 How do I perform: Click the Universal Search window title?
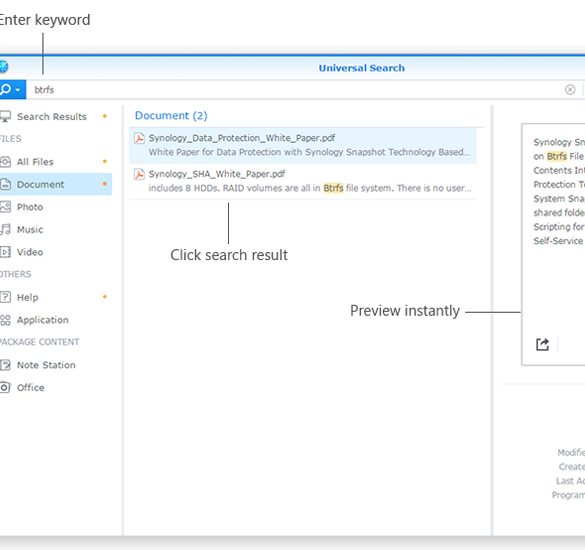point(362,68)
